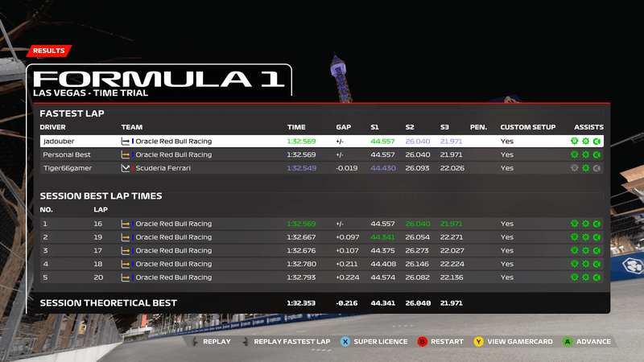The width and height of the screenshot is (644, 362).
Task: Click Tiger66gamer's time 1:32.549
Action: tap(301, 168)
